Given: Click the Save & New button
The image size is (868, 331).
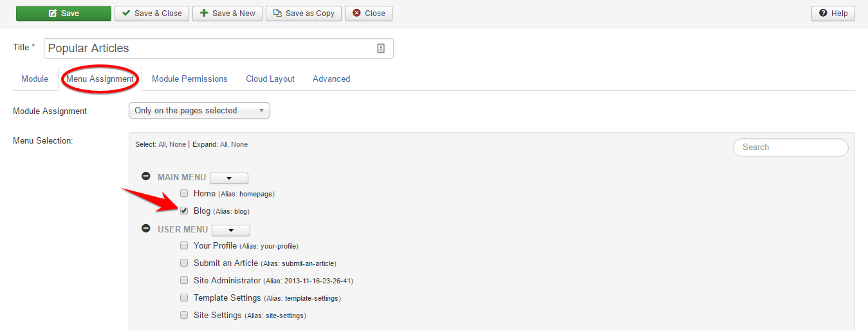Looking at the screenshot, I should [x=227, y=14].
